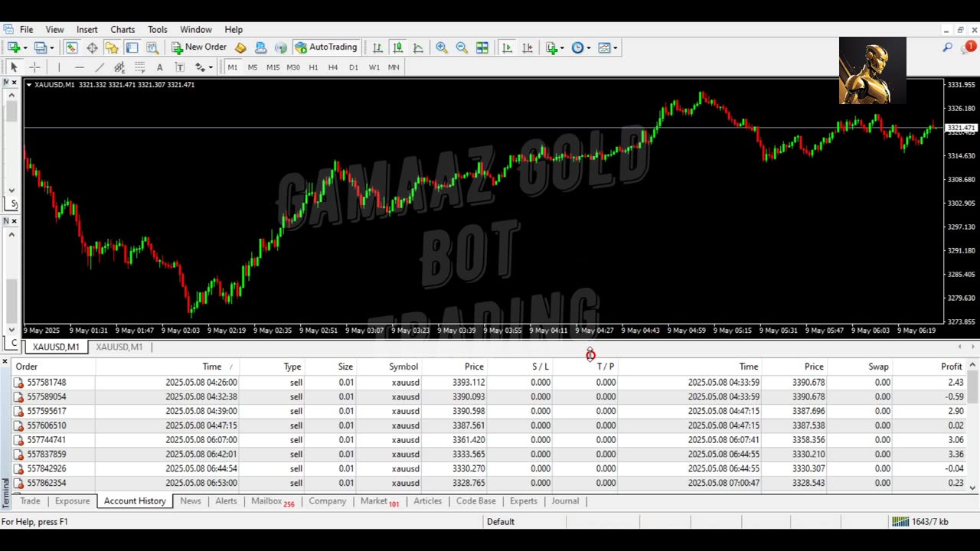The height and width of the screenshot is (551, 980).
Task: Select the Fibonacci retracement tool
Action: [139, 67]
